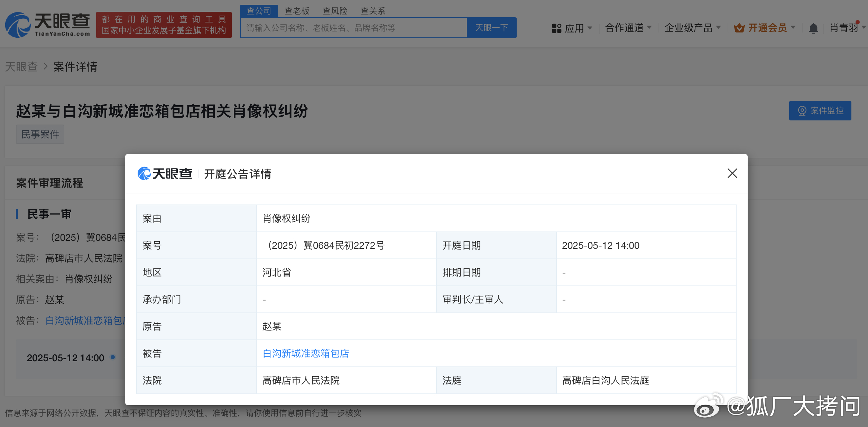The width and height of the screenshot is (868, 427).
Task: Click the 应用 grid icon
Action: [x=556, y=28]
